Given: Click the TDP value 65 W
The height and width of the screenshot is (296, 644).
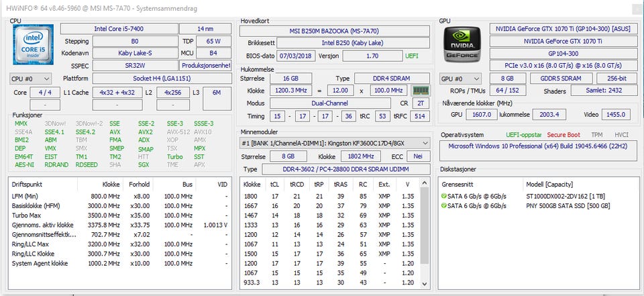Looking at the screenshot, I should pyautogui.click(x=213, y=42).
